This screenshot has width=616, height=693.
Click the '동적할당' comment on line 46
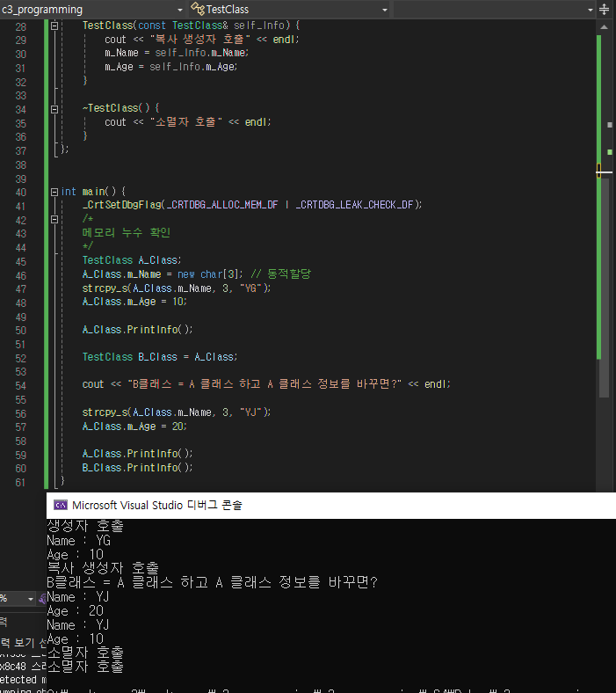281,274
